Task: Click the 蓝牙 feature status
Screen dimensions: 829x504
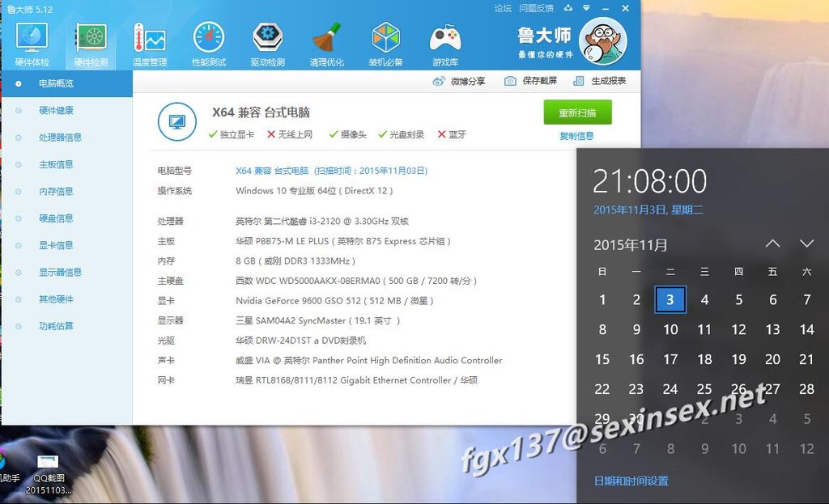Action: click(452, 135)
